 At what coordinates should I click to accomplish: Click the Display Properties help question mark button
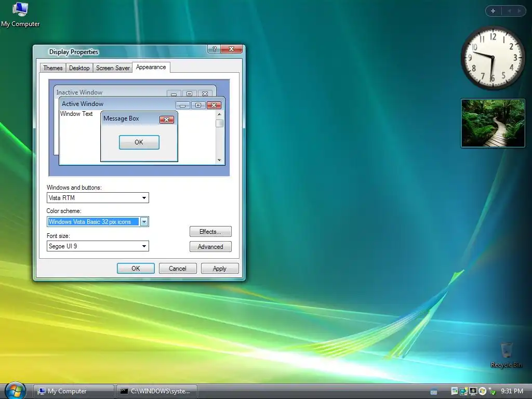[214, 49]
